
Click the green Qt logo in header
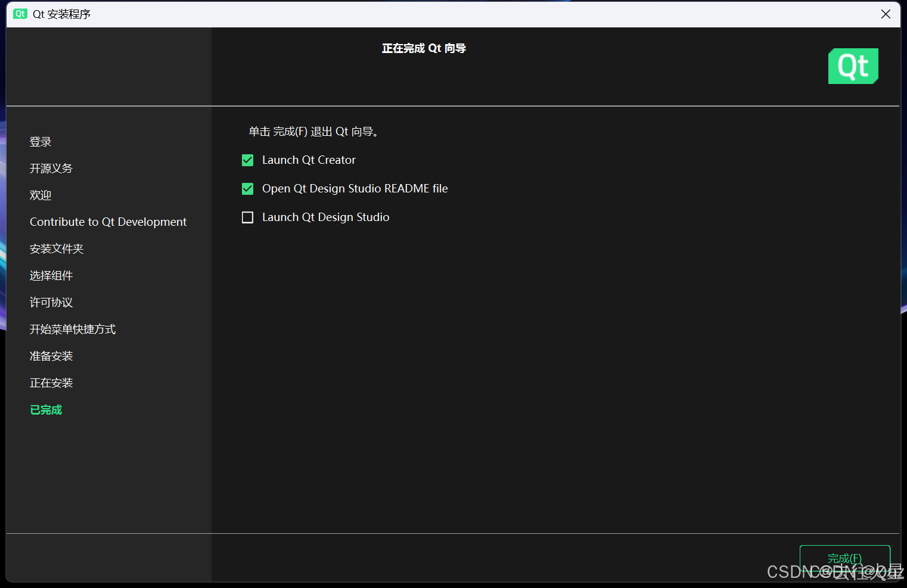853,66
